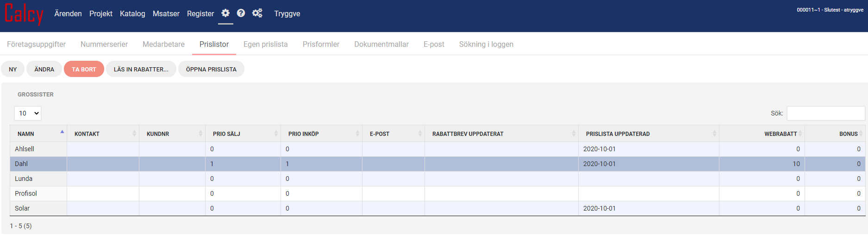Click the double gears admin icon
868x237 pixels.
tap(257, 13)
